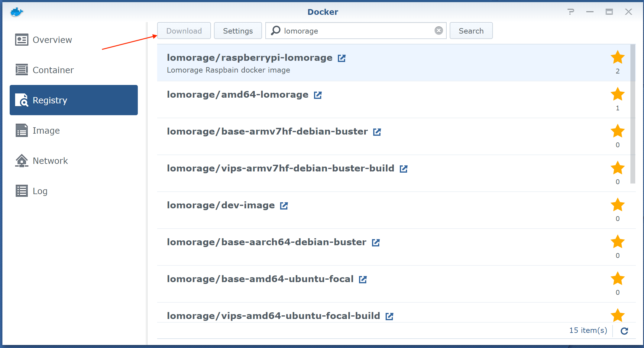Refresh the registry results list
This screenshot has width=644, height=348.
tap(624, 331)
